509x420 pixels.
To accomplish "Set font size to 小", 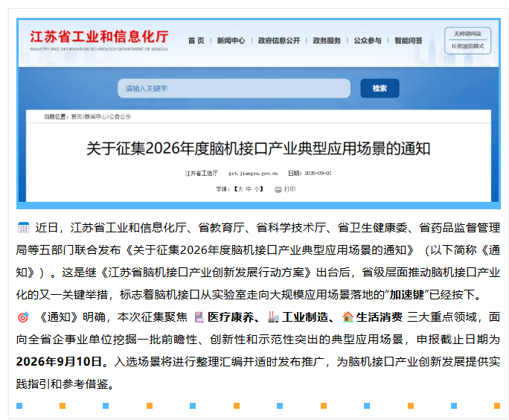I will coord(257,189).
